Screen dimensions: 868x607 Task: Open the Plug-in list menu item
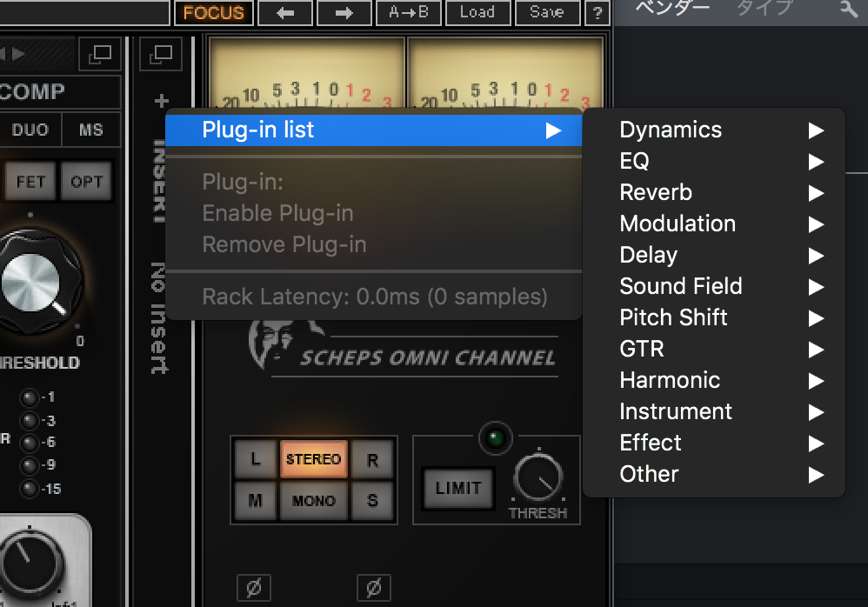click(x=374, y=130)
